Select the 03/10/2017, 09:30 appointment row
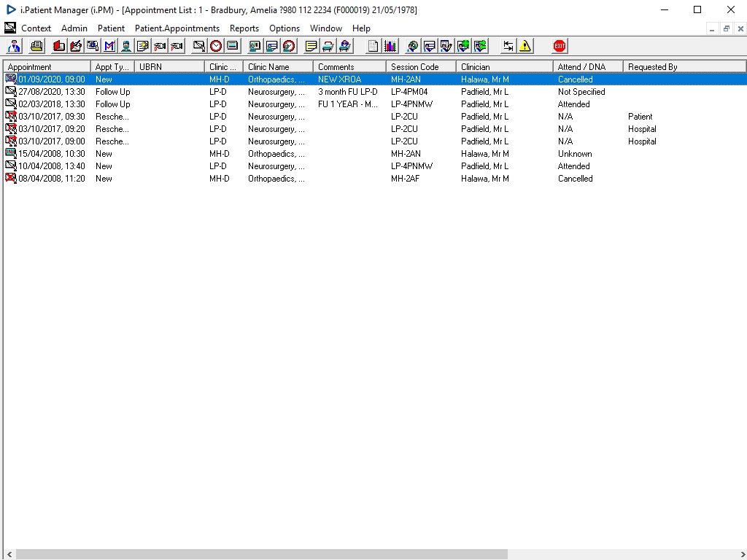 (375, 117)
